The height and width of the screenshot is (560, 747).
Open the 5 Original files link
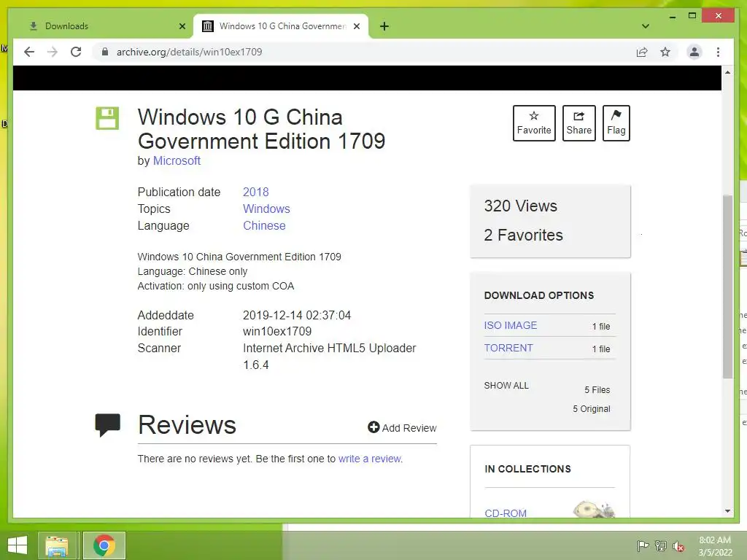591,409
